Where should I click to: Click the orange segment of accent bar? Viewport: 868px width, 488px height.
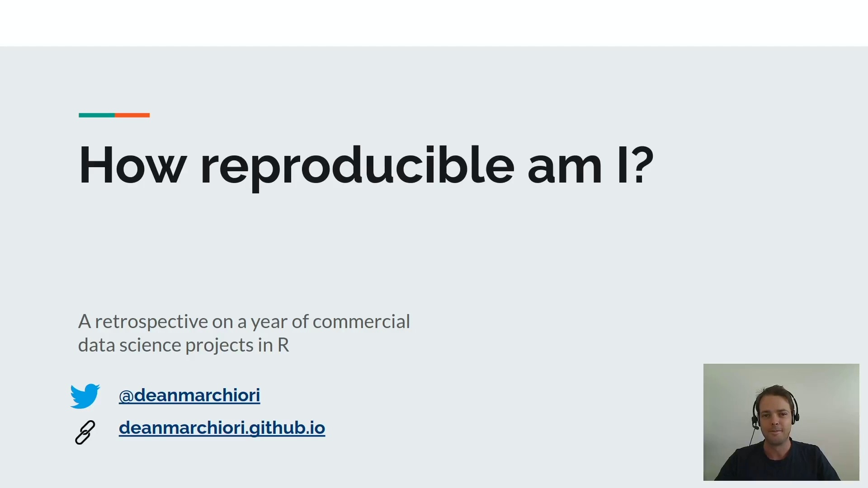coord(132,115)
